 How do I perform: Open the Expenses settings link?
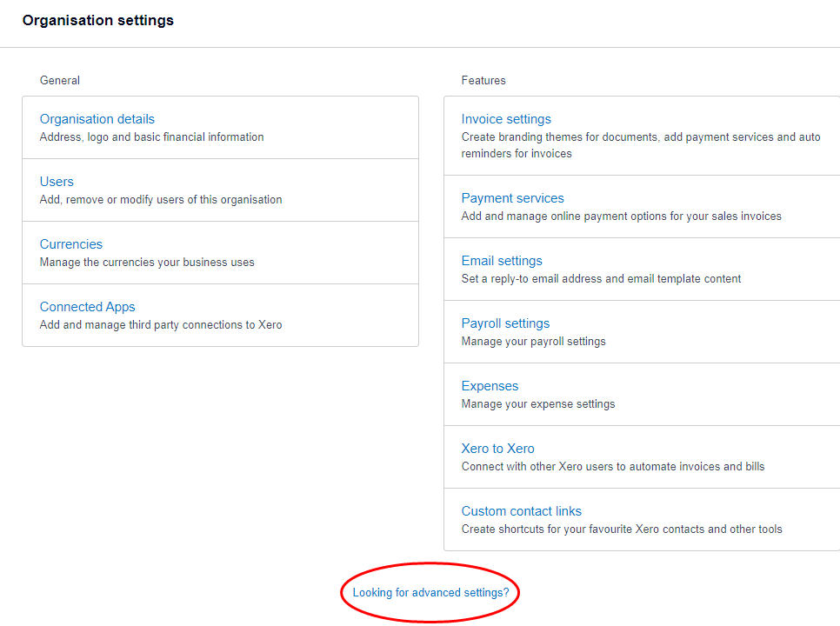tap(490, 386)
